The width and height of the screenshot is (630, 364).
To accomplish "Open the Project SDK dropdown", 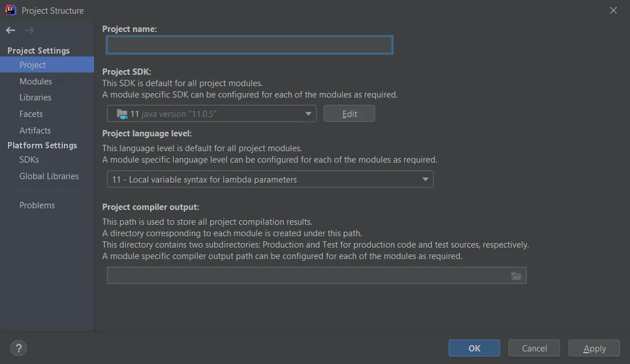I will tap(308, 114).
